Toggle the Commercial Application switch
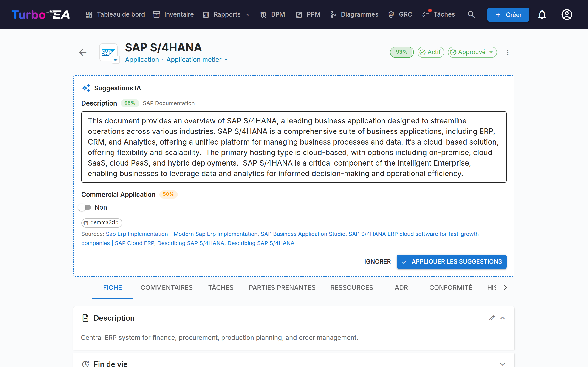588x367 pixels. click(x=85, y=207)
